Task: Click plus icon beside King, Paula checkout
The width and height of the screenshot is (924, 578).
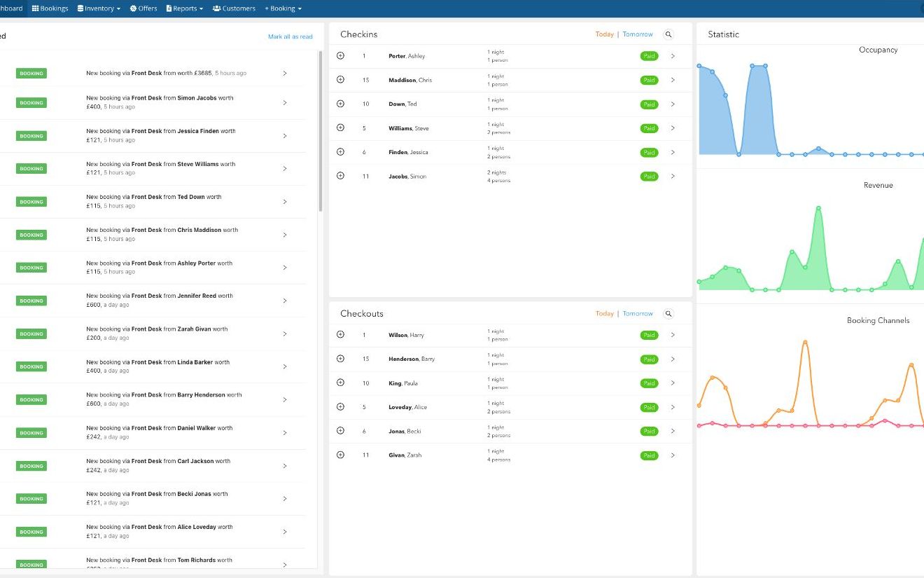Action: click(340, 383)
